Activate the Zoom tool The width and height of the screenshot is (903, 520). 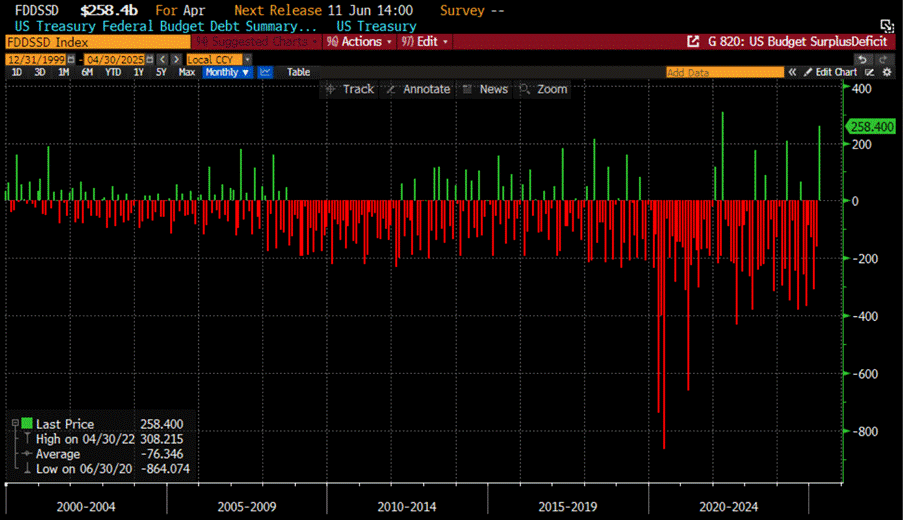(544, 89)
